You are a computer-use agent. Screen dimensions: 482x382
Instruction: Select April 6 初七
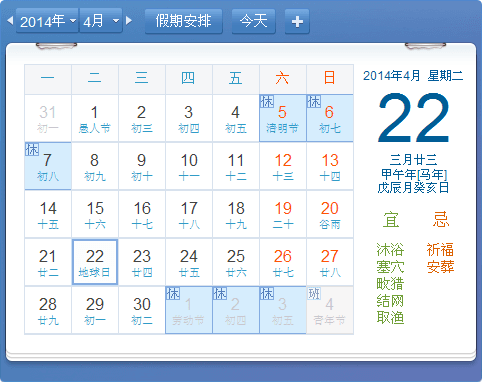coord(330,118)
